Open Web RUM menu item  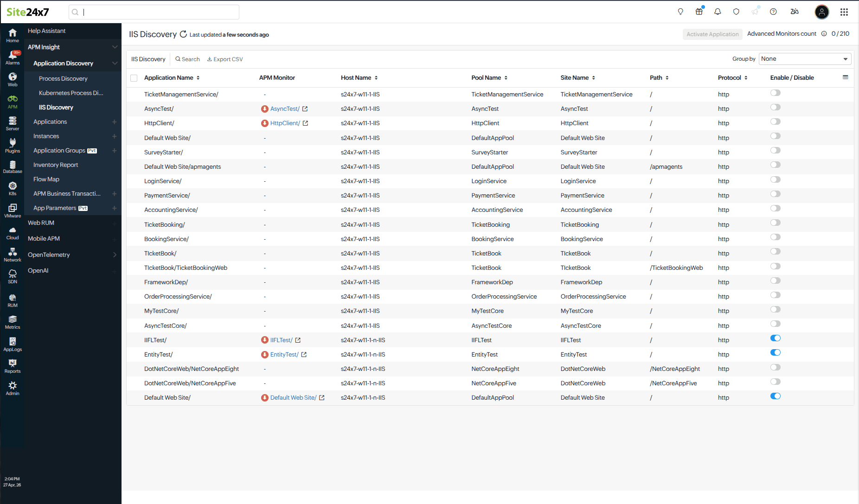tap(41, 223)
